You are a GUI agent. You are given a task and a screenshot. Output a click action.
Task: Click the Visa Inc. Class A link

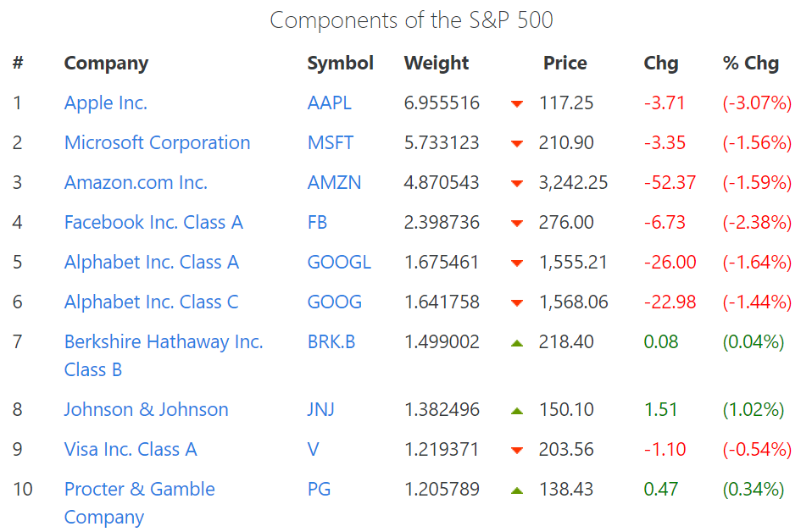(131, 450)
